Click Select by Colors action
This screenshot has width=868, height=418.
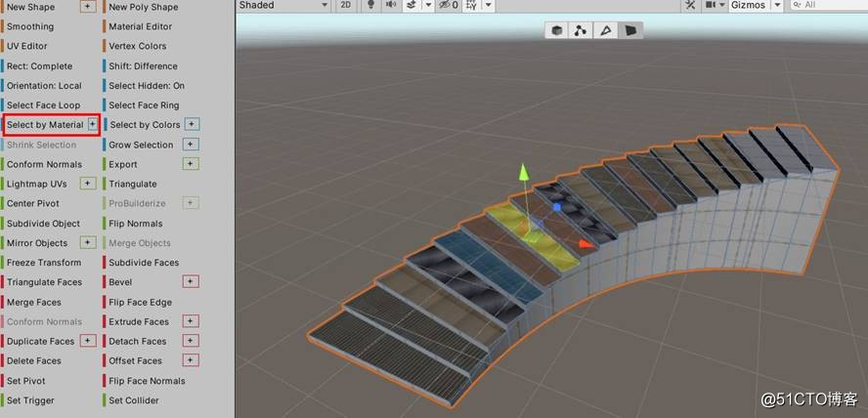point(145,125)
